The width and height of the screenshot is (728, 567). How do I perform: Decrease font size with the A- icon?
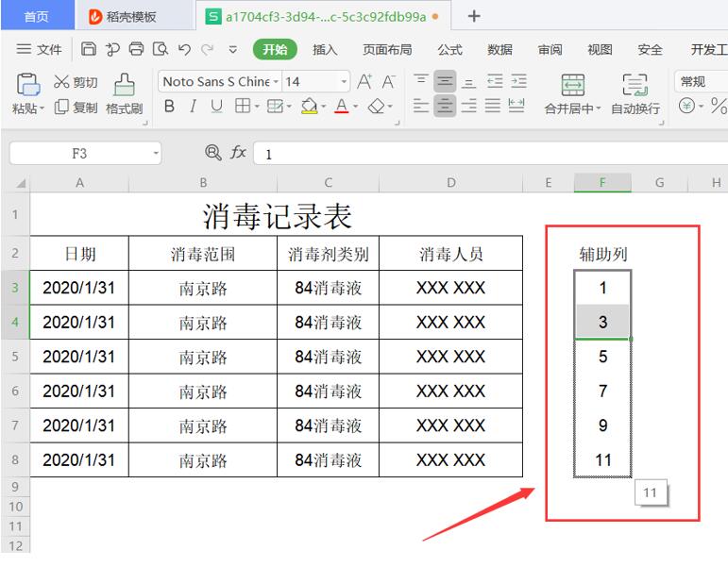point(388,82)
